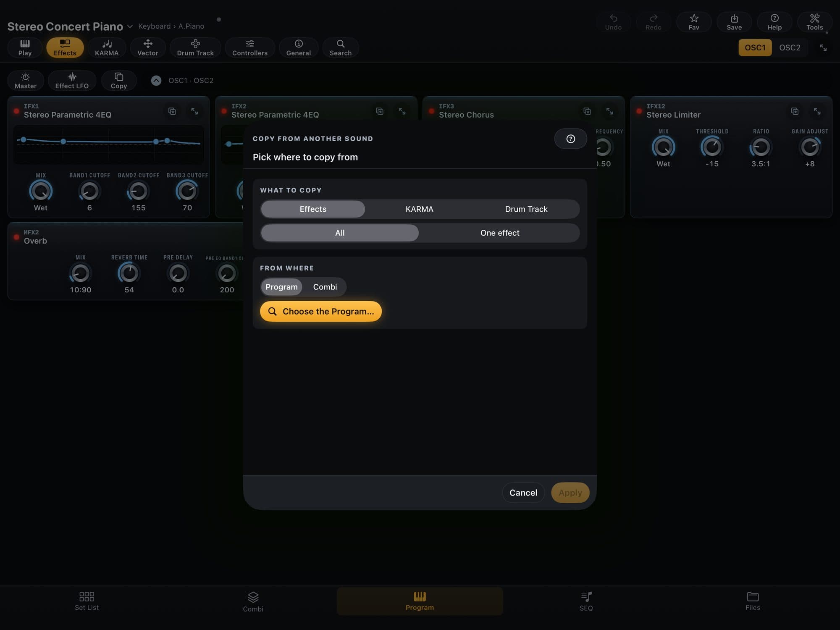The height and width of the screenshot is (630, 840).
Task: Switch to Program mode in bottom bar
Action: (420, 601)
